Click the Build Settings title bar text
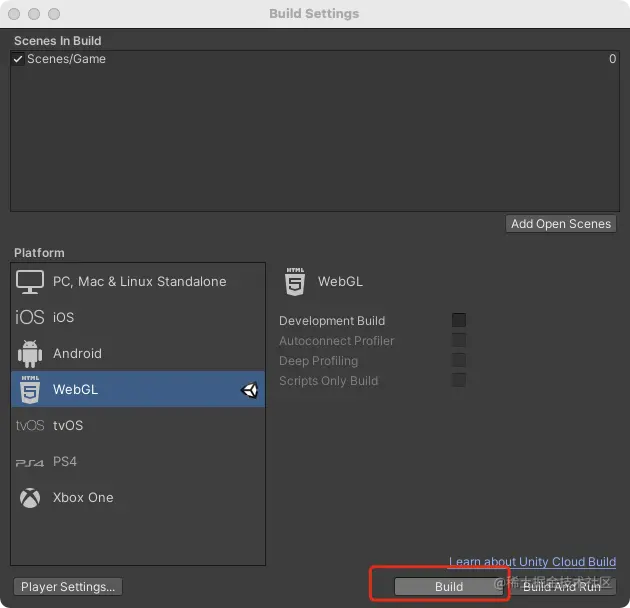Image resolution: width=630 pixels, height=608 pixels. click(x=314, y=14)
